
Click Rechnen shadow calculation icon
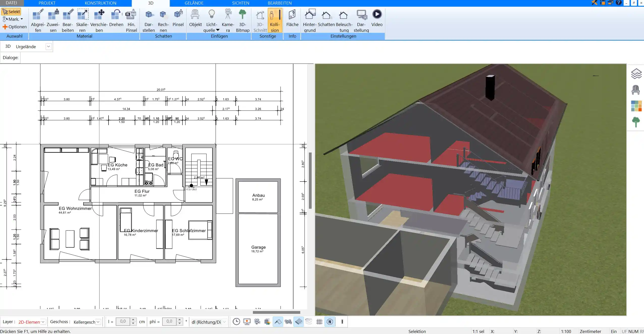click(x=163, y=20)
